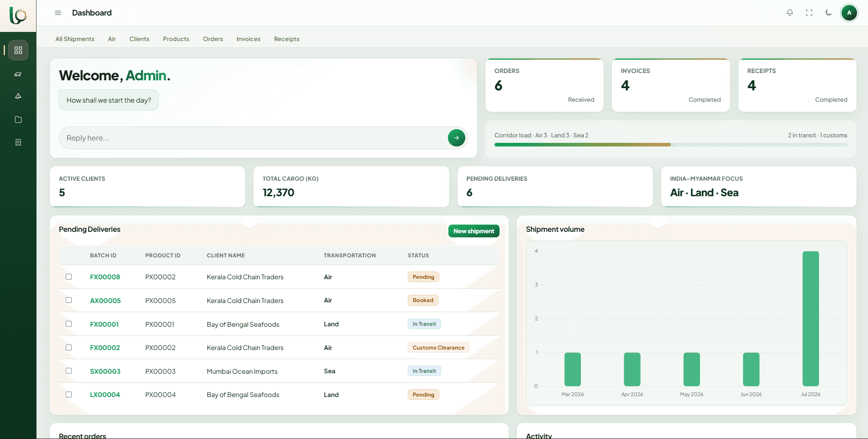This screenshot has width=868, height=439.
Task: Open the receipt icon in sidebar
Action: coord(18,142)
